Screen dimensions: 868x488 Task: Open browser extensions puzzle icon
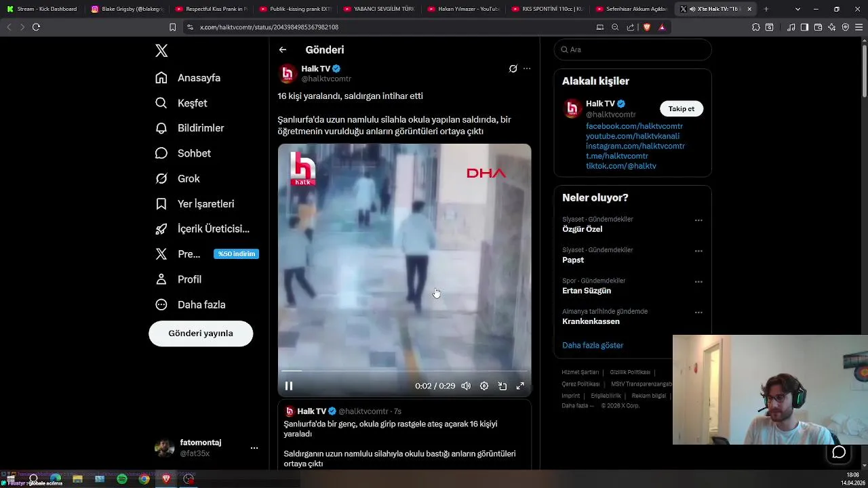click(756, 27)
